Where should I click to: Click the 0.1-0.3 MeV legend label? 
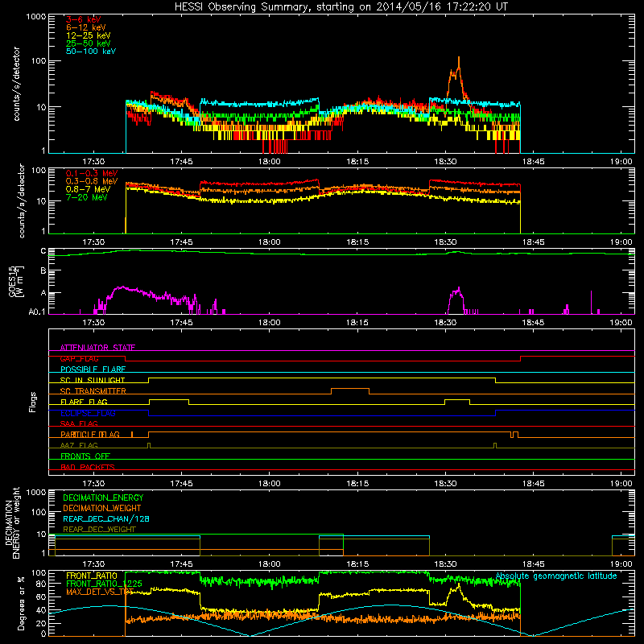(92, 174)
